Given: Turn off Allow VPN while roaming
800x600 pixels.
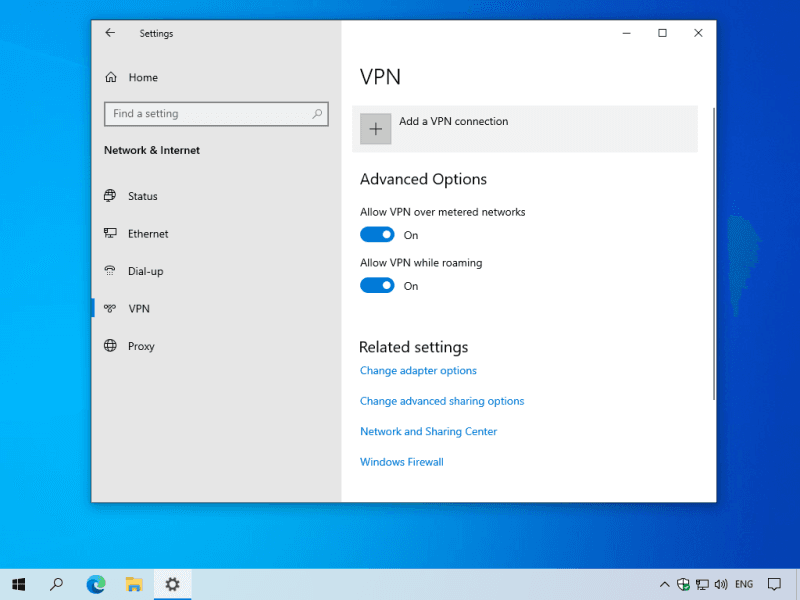Looking at the screenshot, I should (377, 286).
